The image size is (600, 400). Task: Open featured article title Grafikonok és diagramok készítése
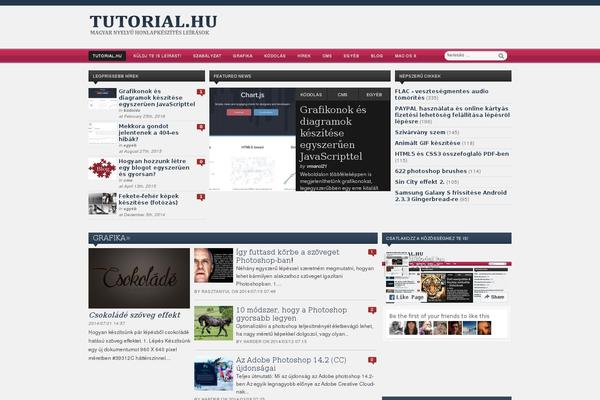point(333,133)
